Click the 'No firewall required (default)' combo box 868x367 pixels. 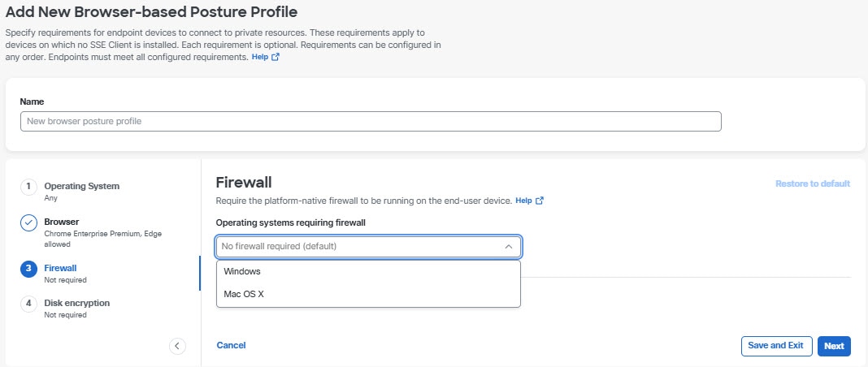click(368, 247)
